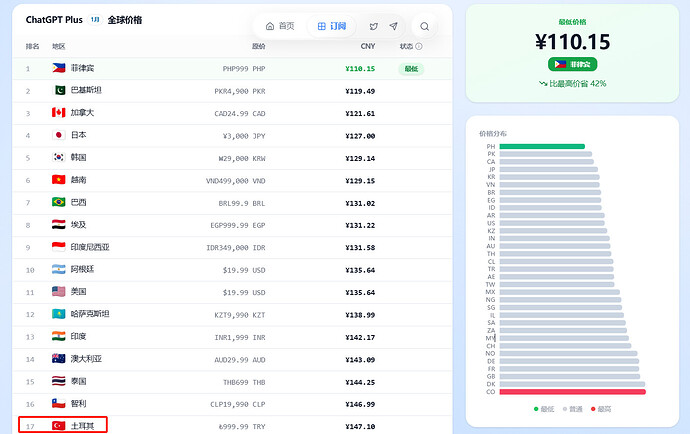The image size is (690, 434).
Task: Click the price ¥147.10 for Turkey
Action: click(360, 427)
